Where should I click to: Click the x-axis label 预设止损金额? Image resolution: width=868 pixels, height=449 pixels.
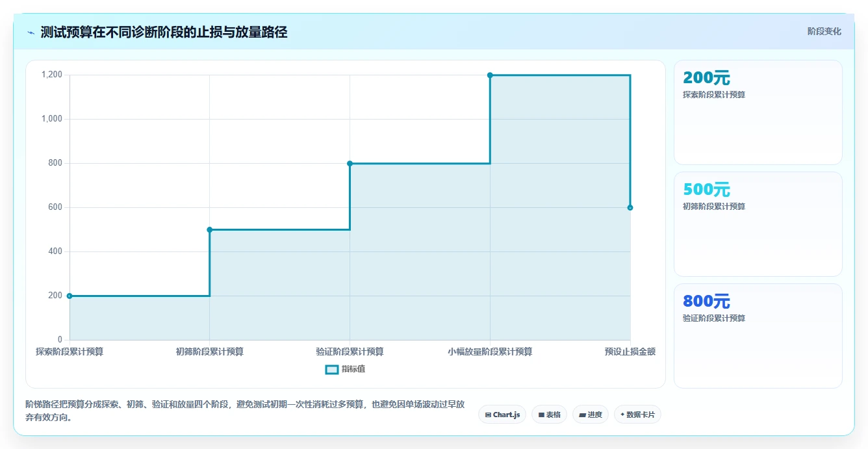point(630,352)
